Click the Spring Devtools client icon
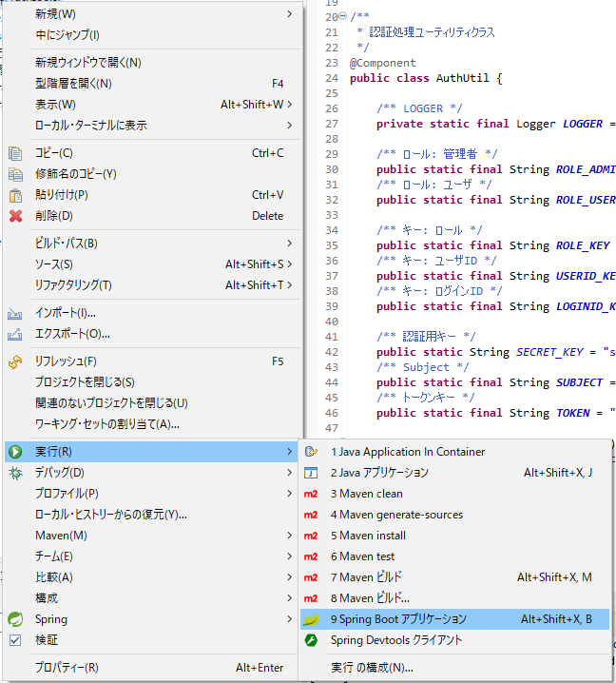Screen dimensions: 616x683 click(311, 640)
